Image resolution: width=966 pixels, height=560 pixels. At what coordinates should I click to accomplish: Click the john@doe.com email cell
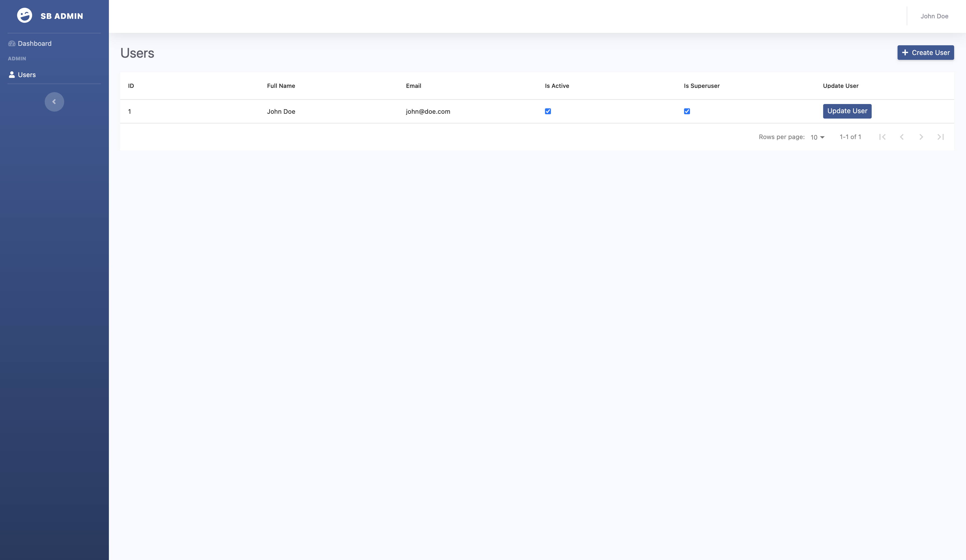428,112
